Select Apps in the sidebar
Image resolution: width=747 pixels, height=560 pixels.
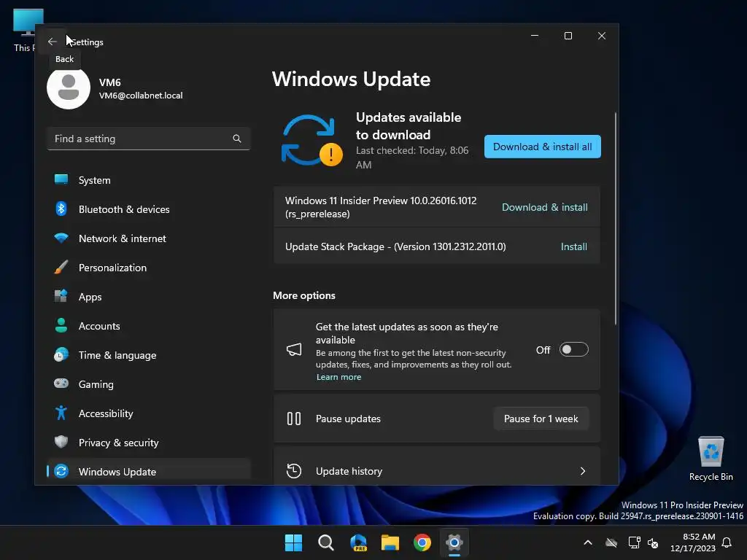(x=149, y=297)
